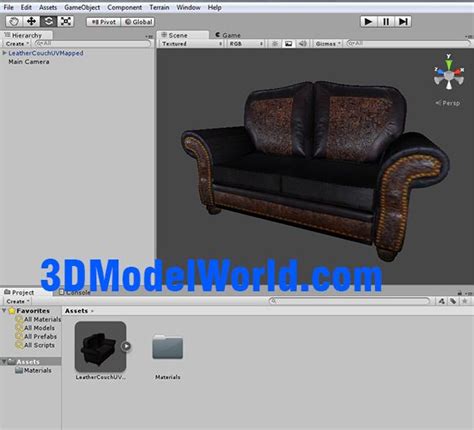Open the Terrain menu
This screenshot has height=430, width=474.
(x=159, y=7)
